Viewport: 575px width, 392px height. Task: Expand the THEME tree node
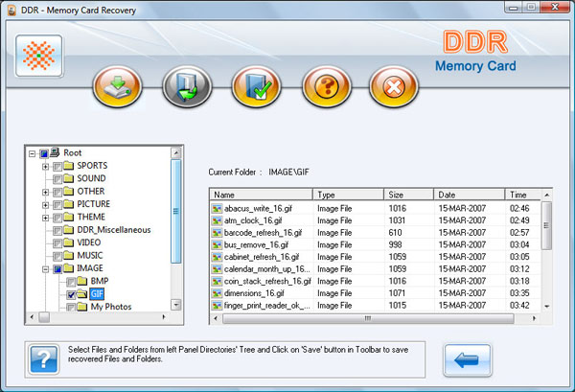pos(45,218)
